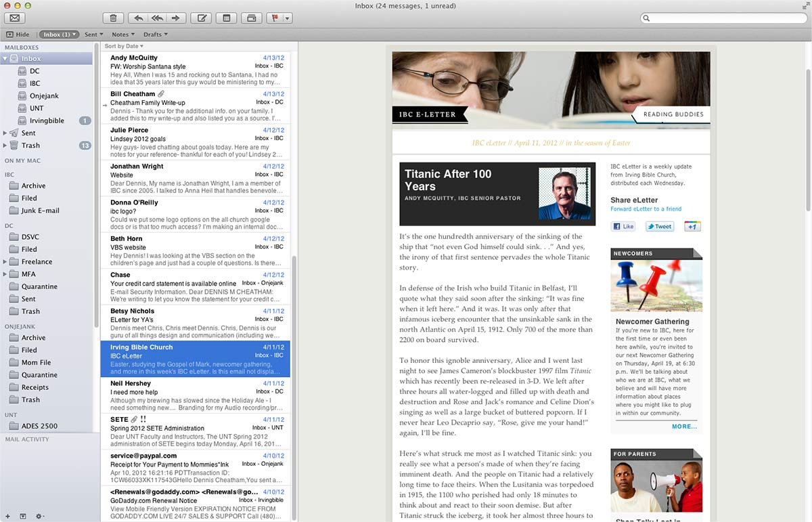The image size is (812, 522).
Task: Open the Mom File folder
Action: (36, 362)
